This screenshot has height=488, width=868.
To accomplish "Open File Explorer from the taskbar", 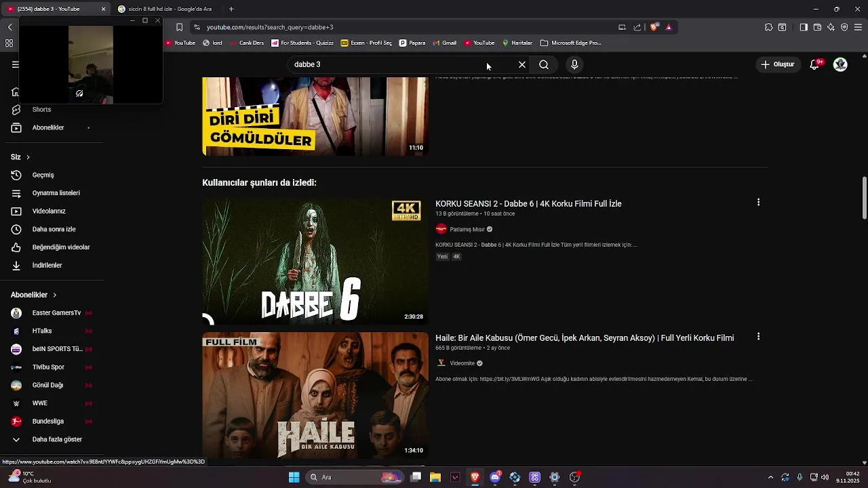I will coord(435,477).
